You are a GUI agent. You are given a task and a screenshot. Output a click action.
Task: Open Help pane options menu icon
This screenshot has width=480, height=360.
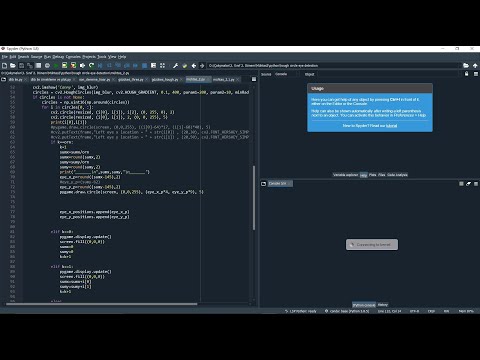[x=476, y=74]
